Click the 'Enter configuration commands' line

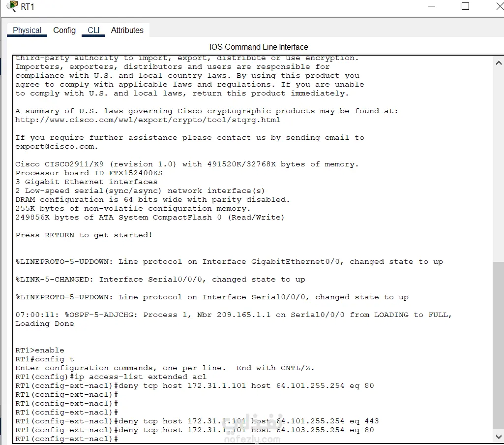165,368
